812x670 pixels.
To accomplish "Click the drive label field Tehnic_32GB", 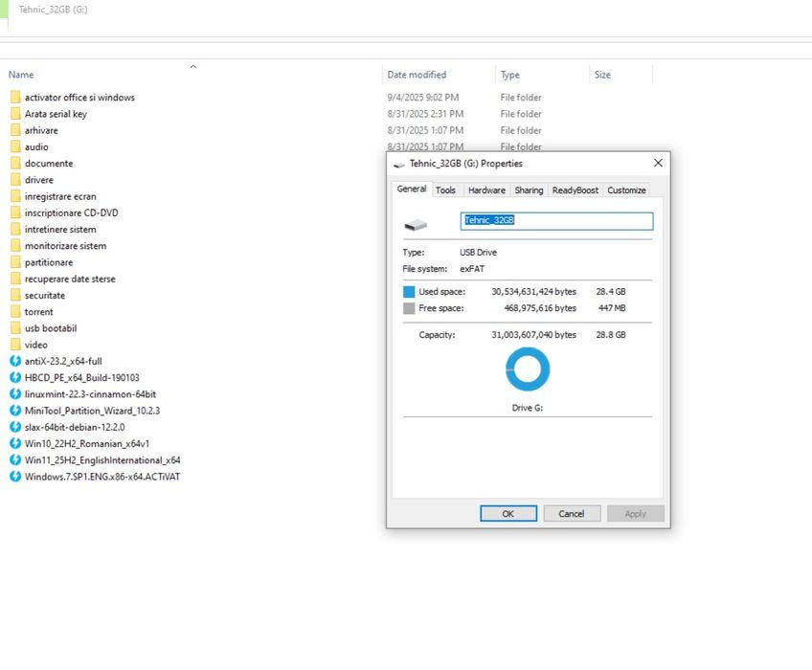I will click(556, 221).
